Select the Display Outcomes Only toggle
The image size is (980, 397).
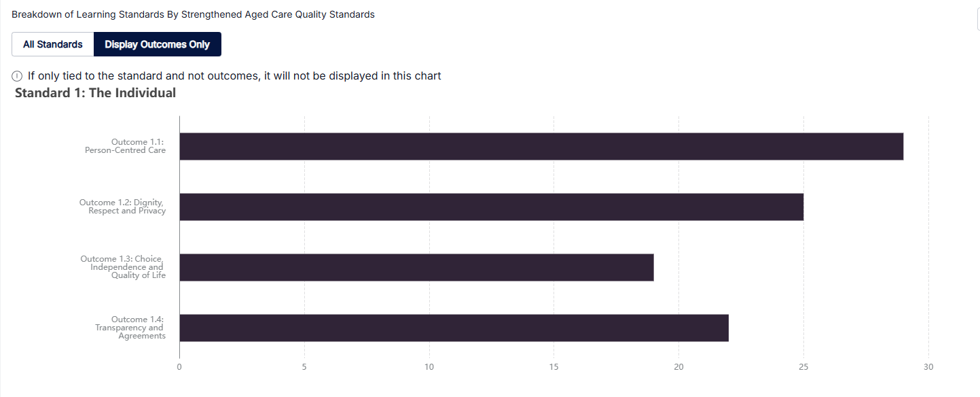click(x=157, y=44)
